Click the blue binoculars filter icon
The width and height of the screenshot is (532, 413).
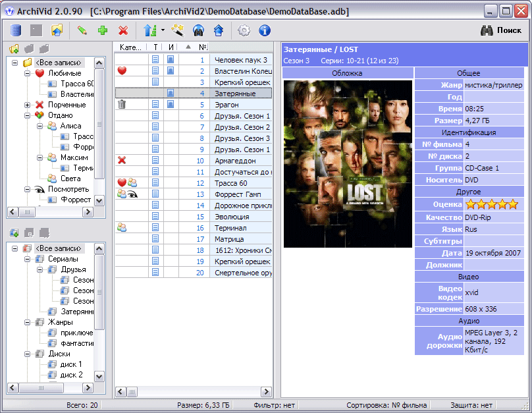[198, 30]
